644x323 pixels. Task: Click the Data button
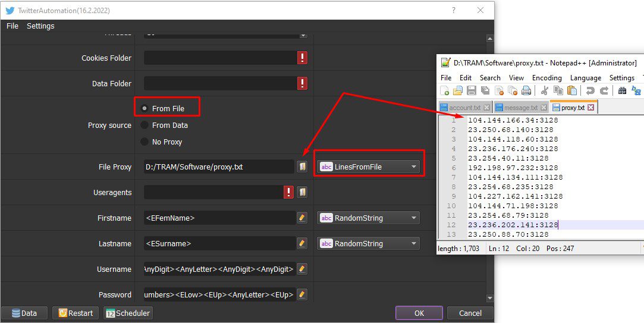coord(24,313)
